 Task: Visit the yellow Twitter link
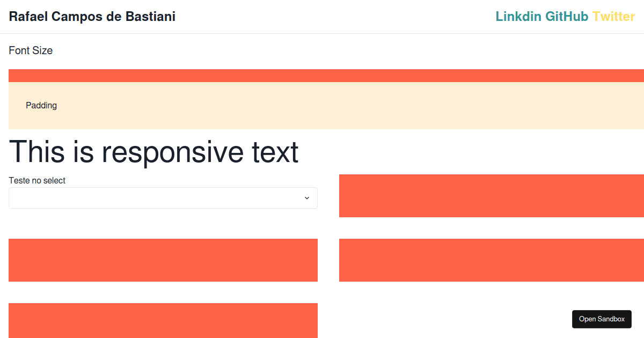tap(613, 17)
